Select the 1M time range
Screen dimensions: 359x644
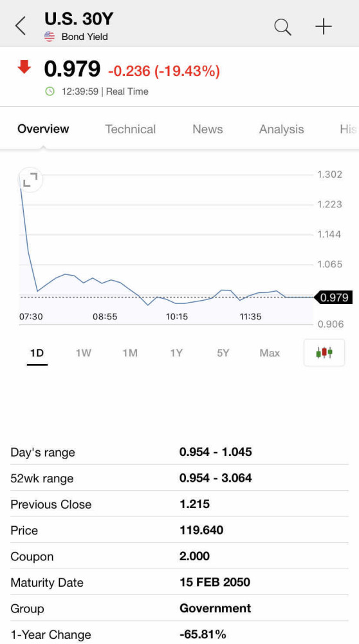pos(130,353)
